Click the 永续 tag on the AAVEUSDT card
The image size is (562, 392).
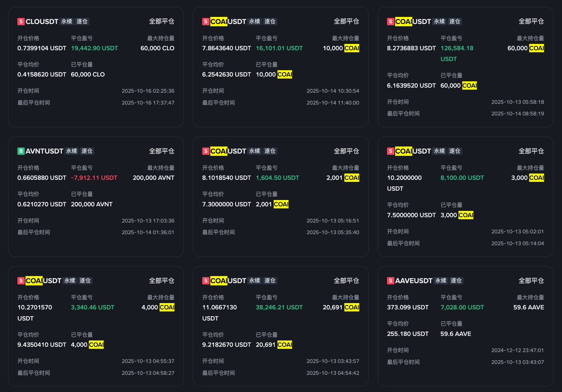(441, 281)
